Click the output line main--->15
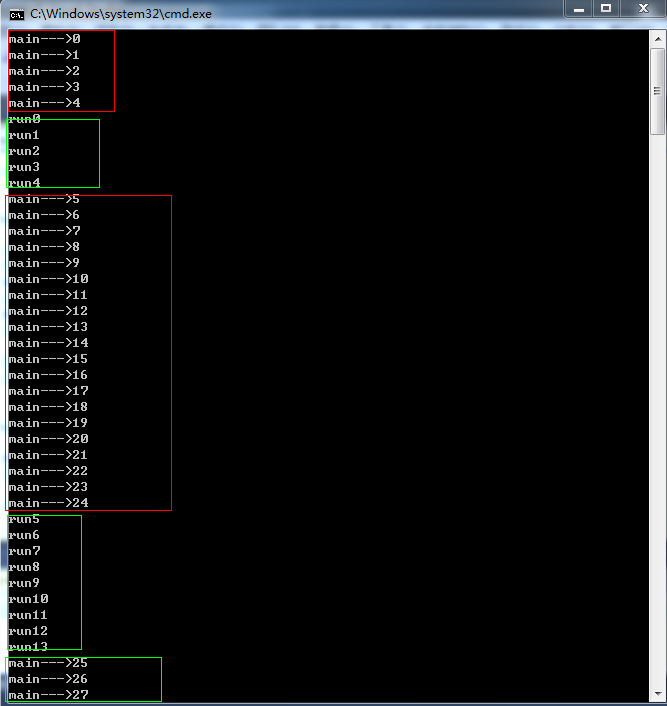 (48, 359)
